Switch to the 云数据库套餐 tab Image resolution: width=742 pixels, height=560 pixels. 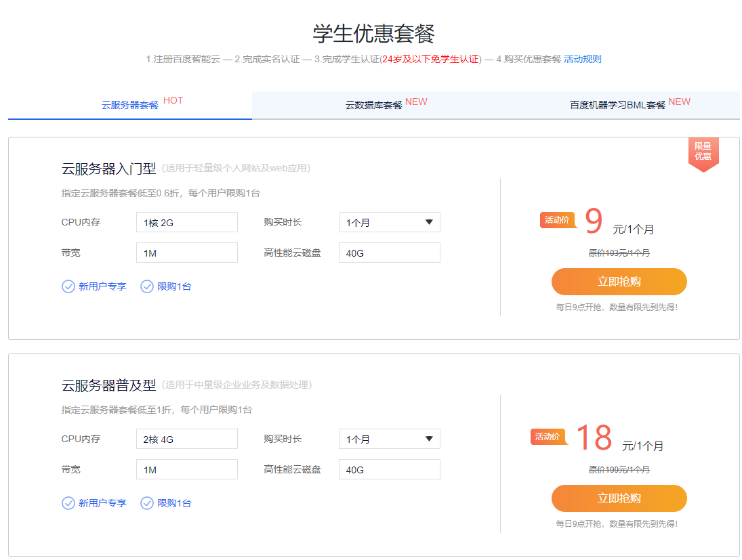pos(374,105)
